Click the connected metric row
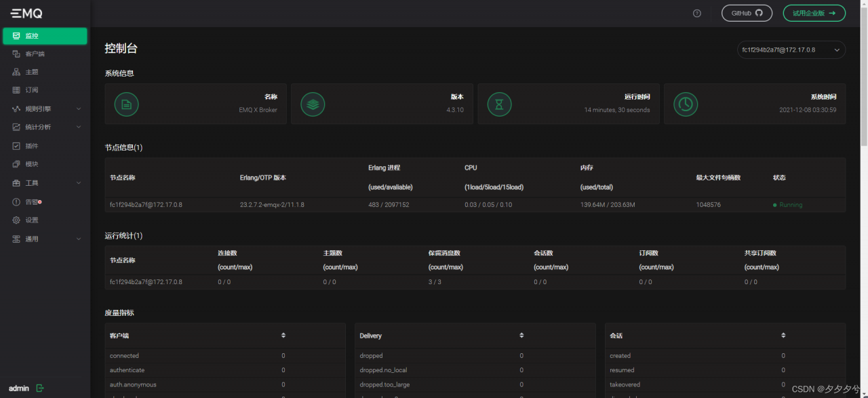Screen dimensions: 868x398 click(x=224, y=356)
